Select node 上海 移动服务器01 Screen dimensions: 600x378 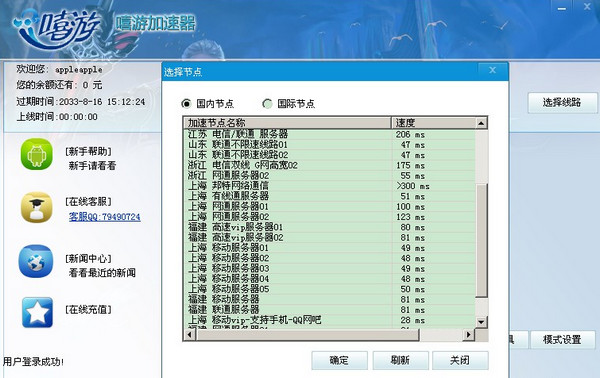(x=330, y=248)
